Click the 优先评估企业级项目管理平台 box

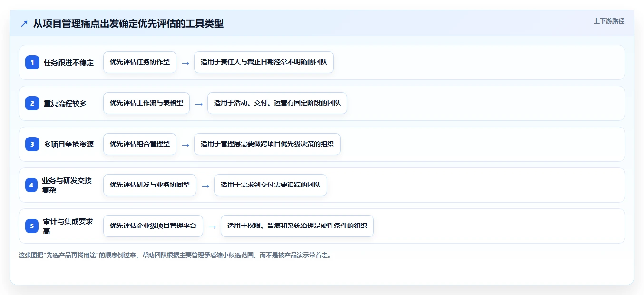(153, 226)
